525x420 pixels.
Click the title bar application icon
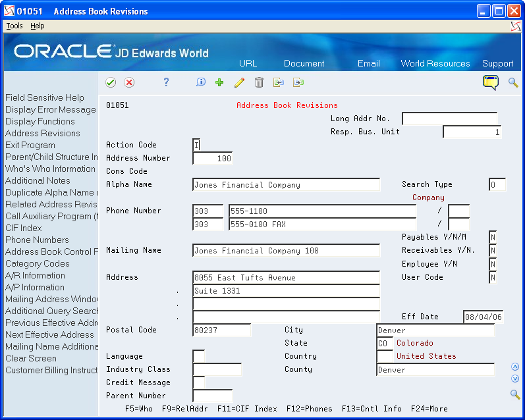pos(9,11)
